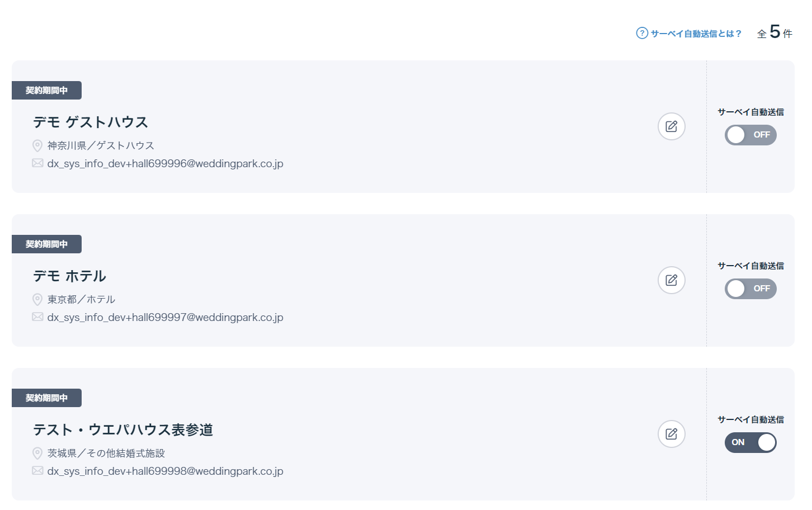Edit the テスト・ウエパハウス表参道 venue

tap(672, 434)
